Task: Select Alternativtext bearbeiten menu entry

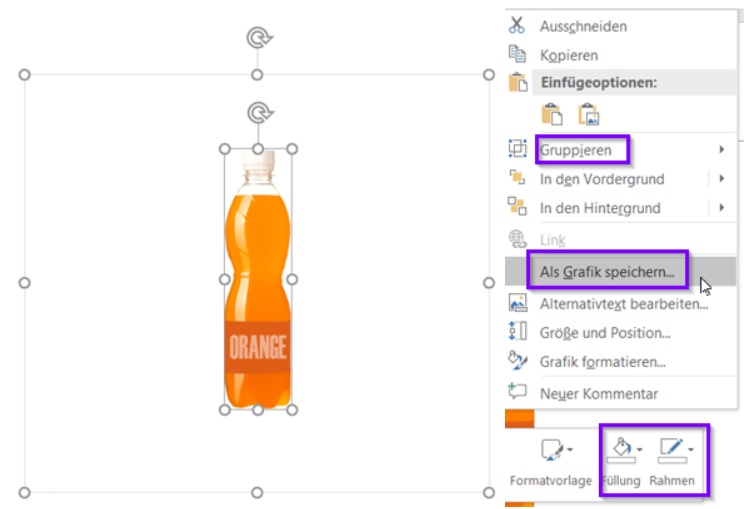Action: (x=623, y=303)
